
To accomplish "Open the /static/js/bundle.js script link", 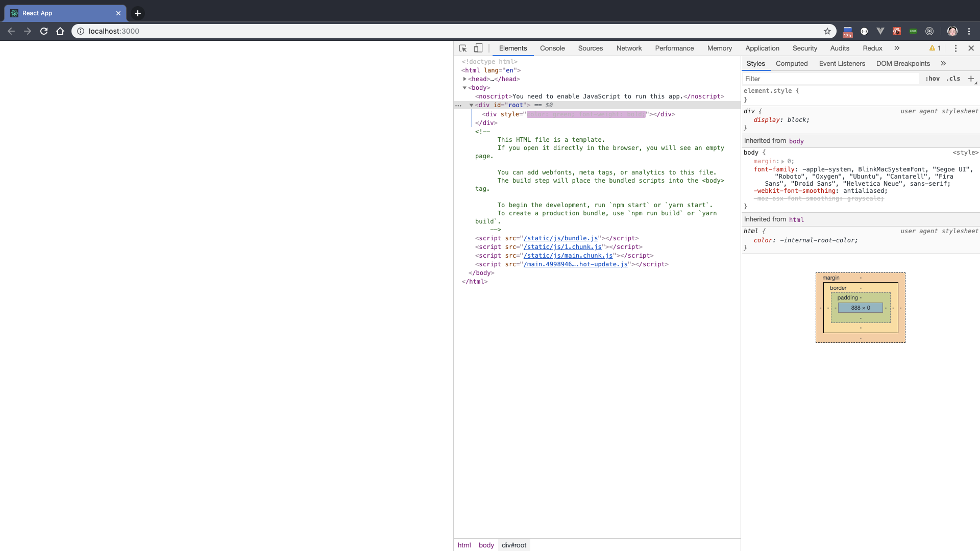I will point(560,238).
